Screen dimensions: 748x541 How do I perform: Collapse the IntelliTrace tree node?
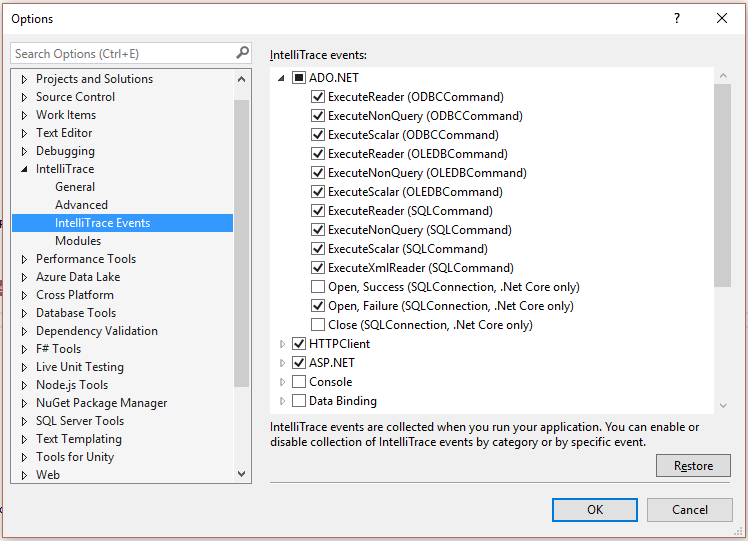tap(24, 169)
